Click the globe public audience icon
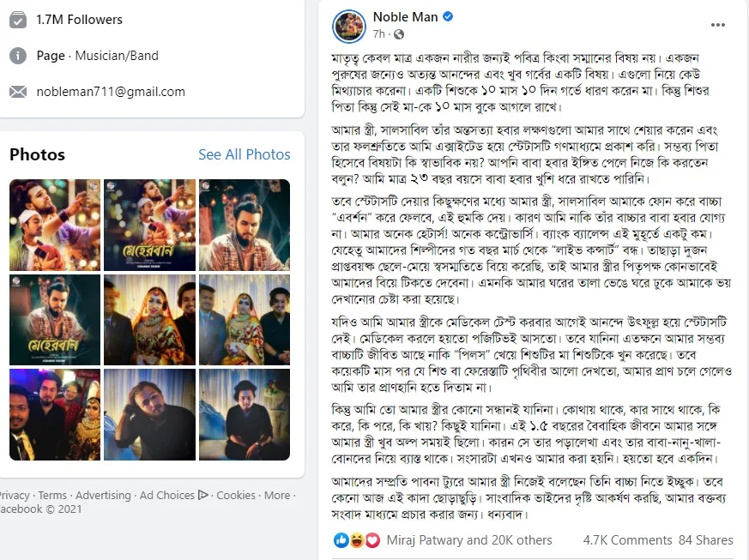 pos(399,34)
